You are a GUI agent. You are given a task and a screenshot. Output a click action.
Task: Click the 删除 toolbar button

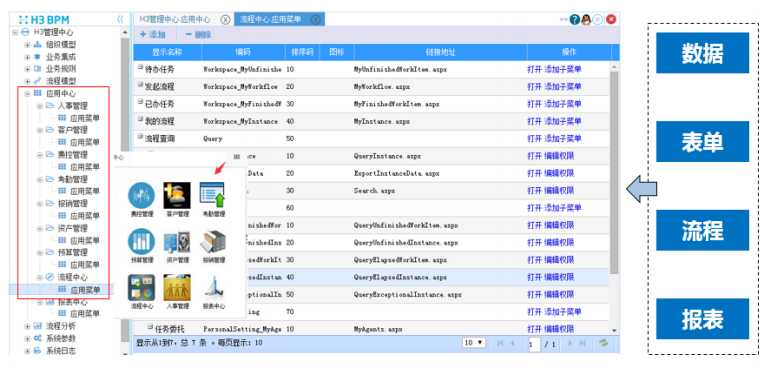198,34
